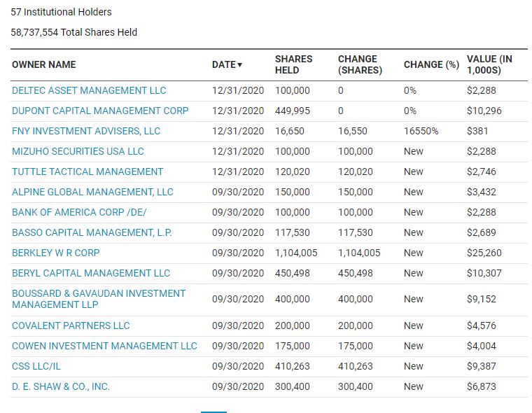Image resolution: width=532 pixels, height=413 pixels.
Task: Open MIZUHO SECURITIES USA LLC link
Action: point(78,151)
